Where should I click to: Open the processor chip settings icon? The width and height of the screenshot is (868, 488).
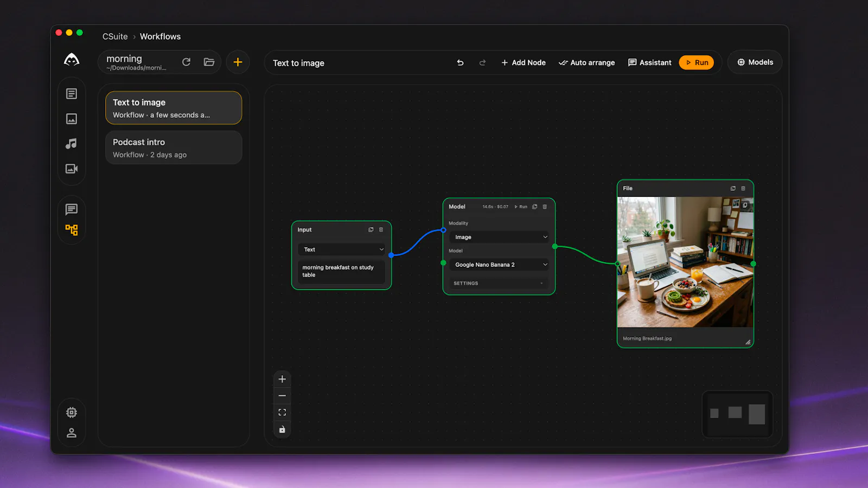72,413
